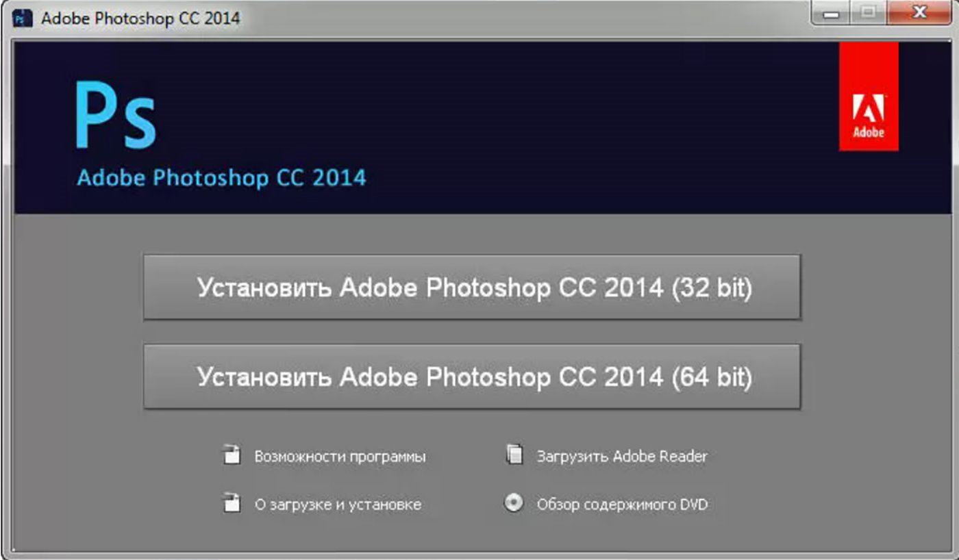Open the Возможности программы link

(340, 457)
